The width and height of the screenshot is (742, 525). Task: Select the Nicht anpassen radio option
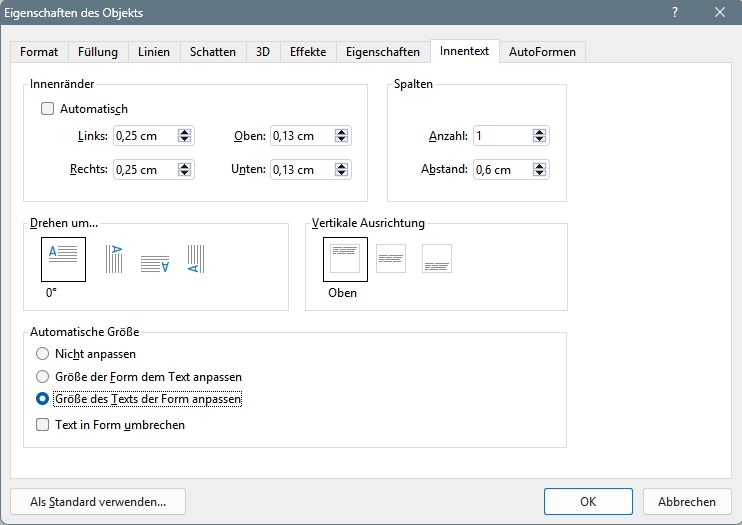[43, 354]
